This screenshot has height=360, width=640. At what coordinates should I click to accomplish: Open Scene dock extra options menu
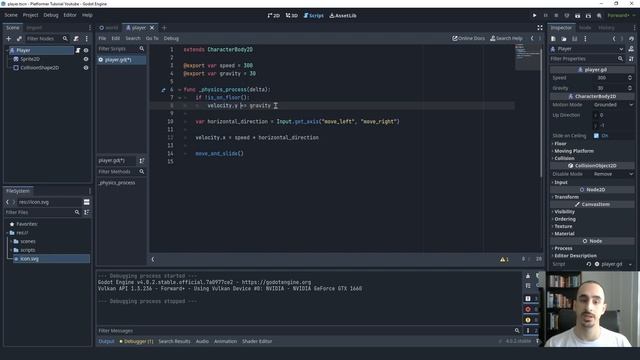(x=87, y=38)
